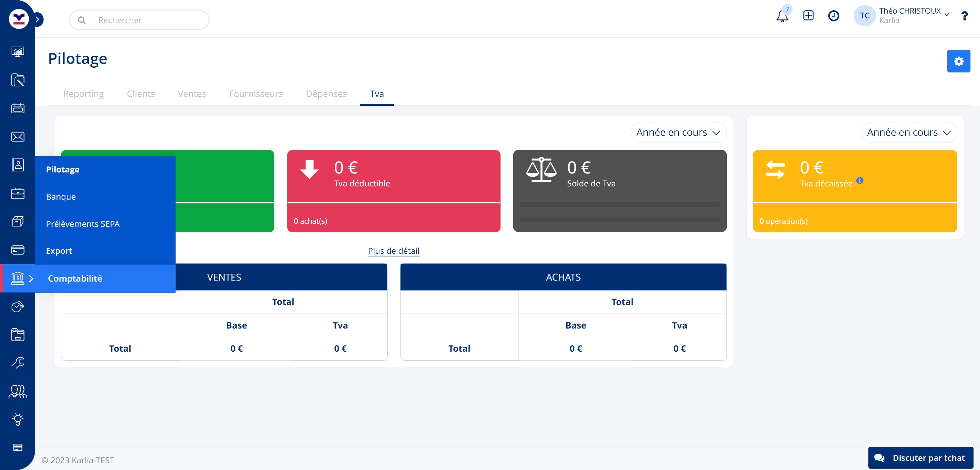Switch to the Reporting tab
Screen dimensions: 980x470
[83, 94]
